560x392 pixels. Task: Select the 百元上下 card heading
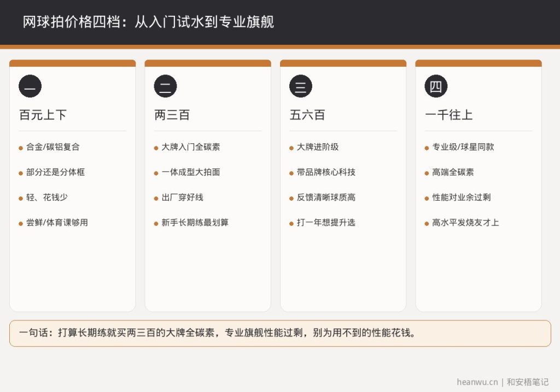[x=43, y=115]
